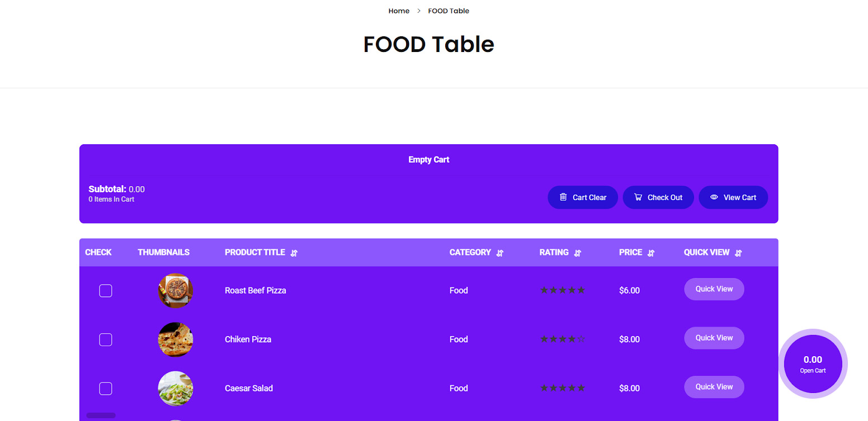Viewport: 868px width, 421px height.
Task: Check the Roast Beef Pizza checkbox
Action: (x=106, y=291)
